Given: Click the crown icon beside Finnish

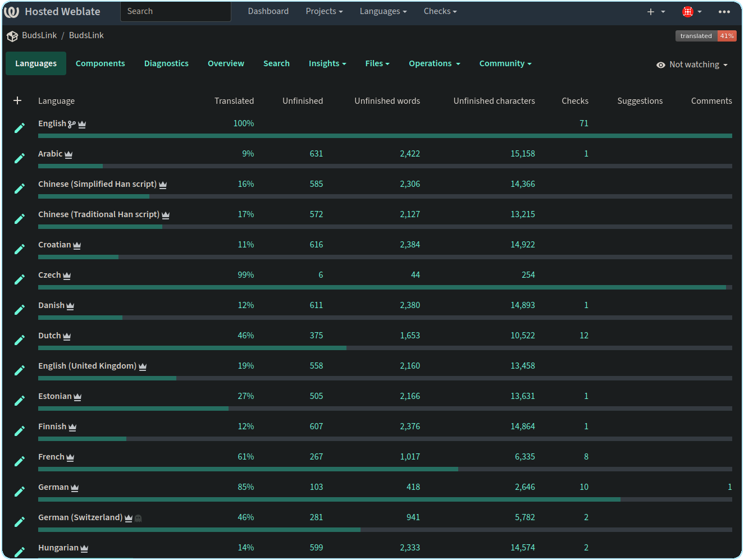Looking at the screenshot, I should coord(72,427).
